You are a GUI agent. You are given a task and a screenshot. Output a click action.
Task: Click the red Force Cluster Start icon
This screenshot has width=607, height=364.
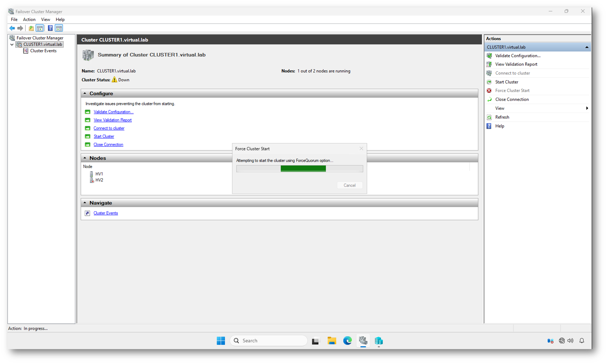[489, 91]
